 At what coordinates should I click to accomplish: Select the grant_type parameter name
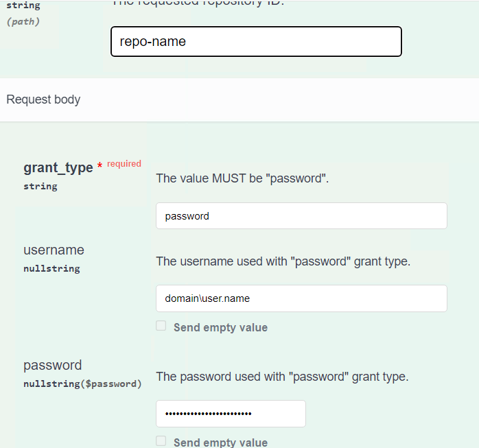click(58, 167)
